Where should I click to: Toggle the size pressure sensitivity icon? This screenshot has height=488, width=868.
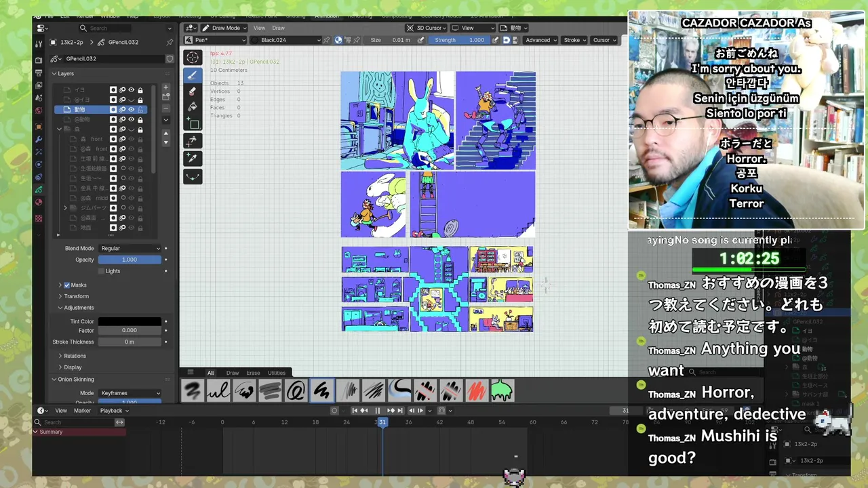[x=420, y=40]
